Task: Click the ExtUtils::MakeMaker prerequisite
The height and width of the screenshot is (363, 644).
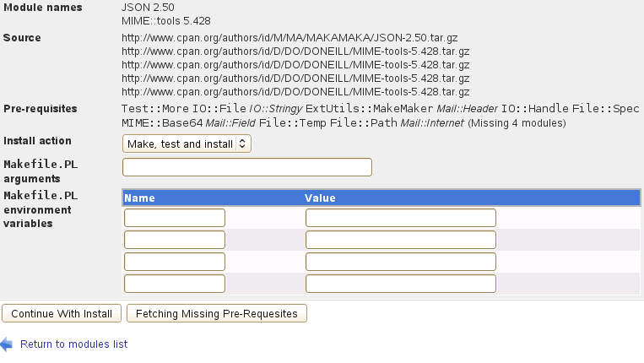Action: pos(369,109)
